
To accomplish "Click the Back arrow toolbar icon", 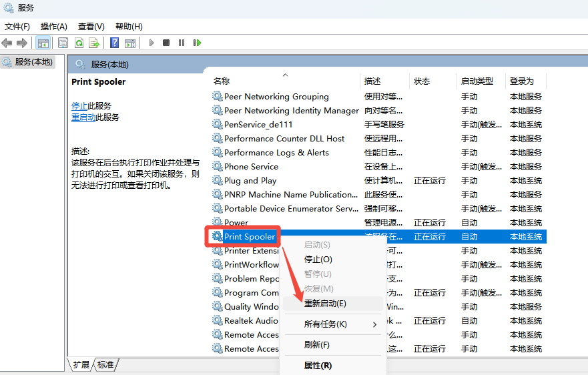I will (7, 43).
